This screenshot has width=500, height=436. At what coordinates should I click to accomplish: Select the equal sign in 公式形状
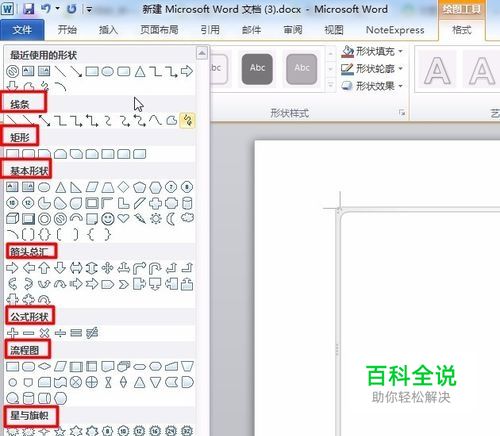76,333
